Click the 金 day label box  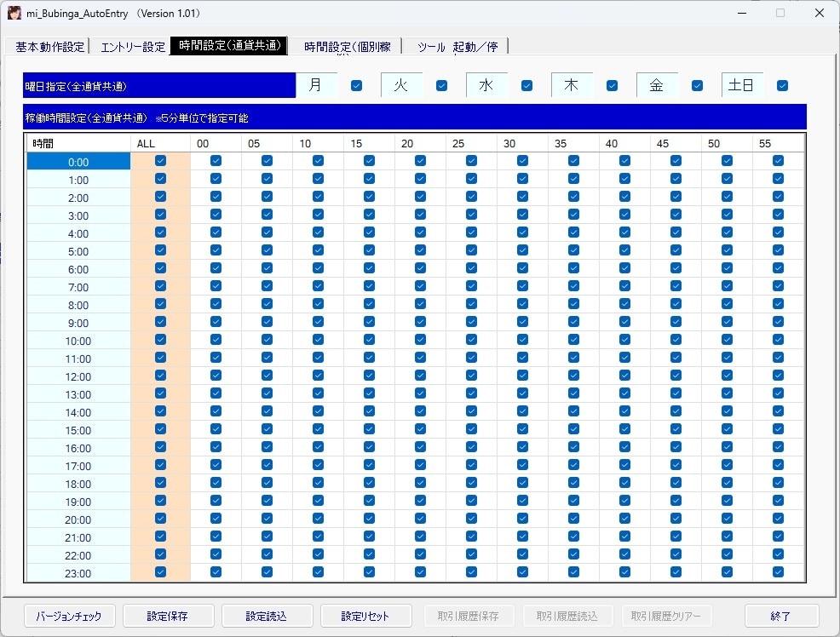[657, 85]
